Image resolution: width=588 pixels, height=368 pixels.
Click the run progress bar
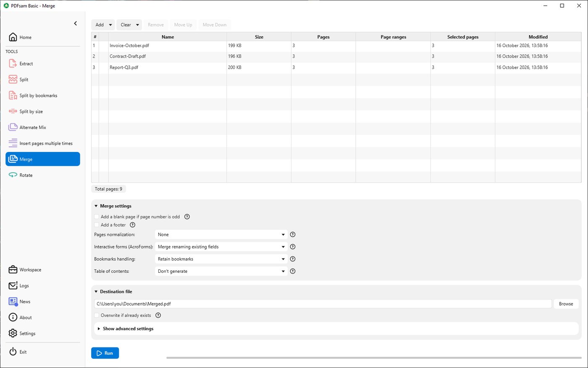(374, 358)
